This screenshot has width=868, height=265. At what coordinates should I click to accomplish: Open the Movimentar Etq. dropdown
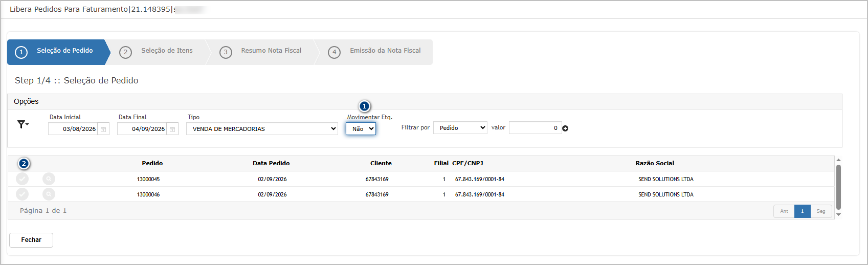[x=361, y=129]
